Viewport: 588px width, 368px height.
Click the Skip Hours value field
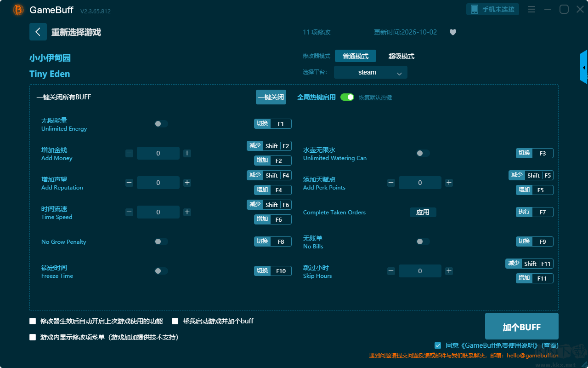click(x=420, y=271)
